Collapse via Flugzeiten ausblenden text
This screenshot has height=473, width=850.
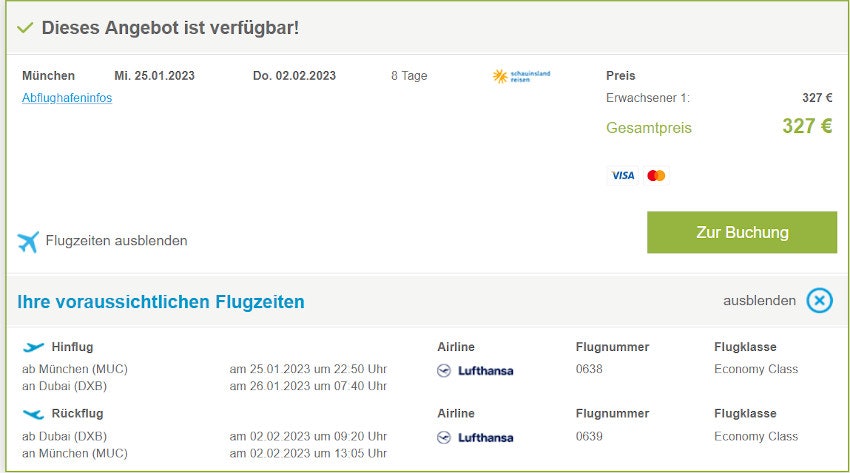click(117, 241)
